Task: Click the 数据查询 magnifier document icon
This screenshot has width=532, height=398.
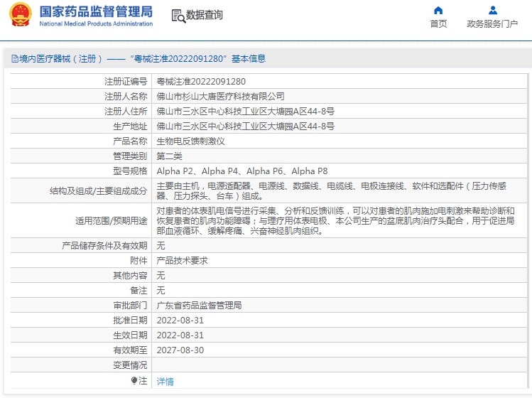Action: [178, 16]
